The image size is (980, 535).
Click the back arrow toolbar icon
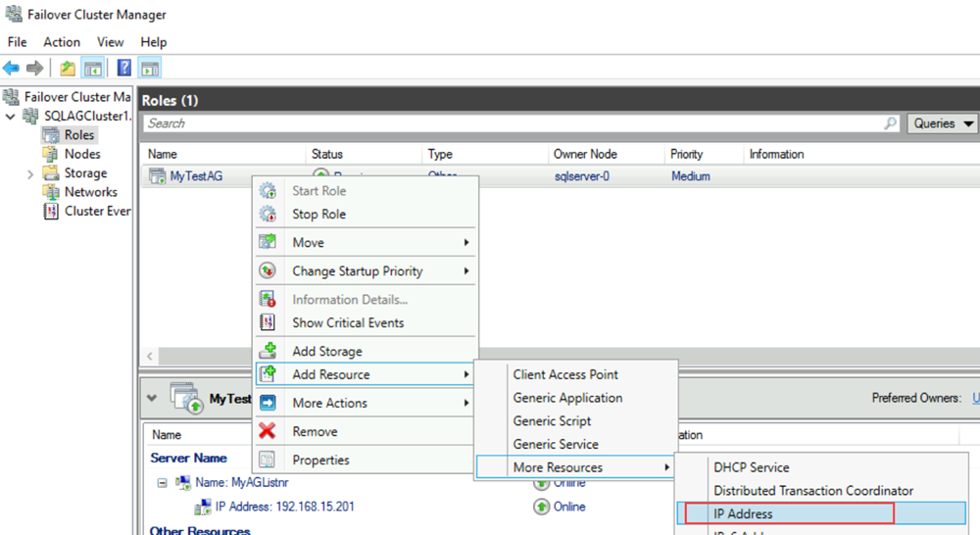click(x=12, y=69)
